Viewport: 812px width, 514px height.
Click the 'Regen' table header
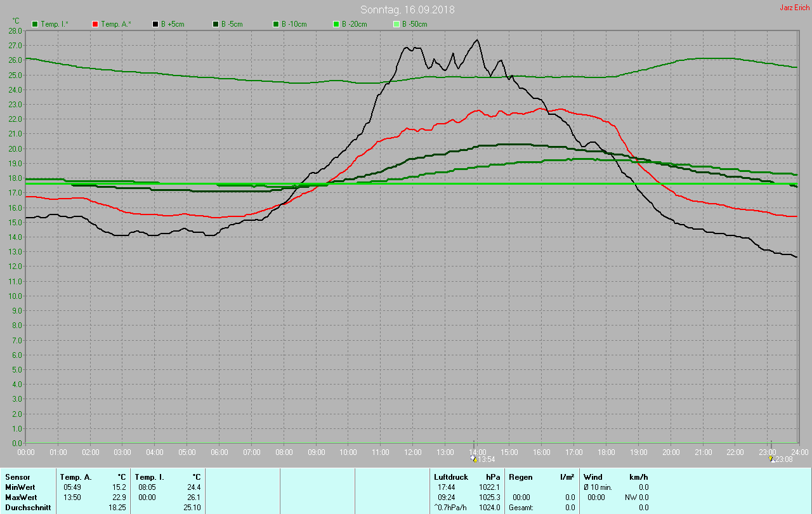[521, 477]
